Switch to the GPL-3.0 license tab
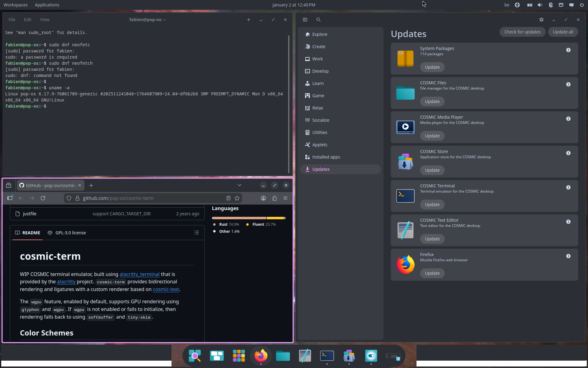This screenshot has width=588, height=368. click(70, 232)
